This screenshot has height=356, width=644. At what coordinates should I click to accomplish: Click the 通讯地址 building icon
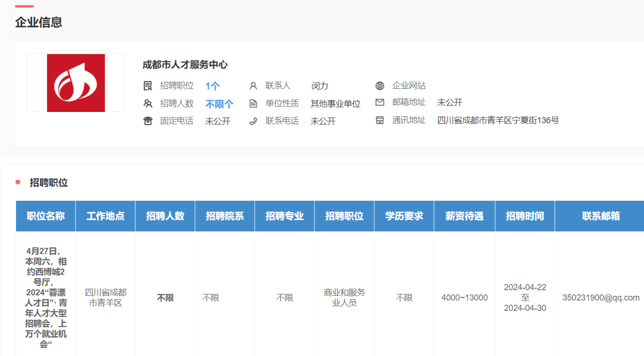380,120
